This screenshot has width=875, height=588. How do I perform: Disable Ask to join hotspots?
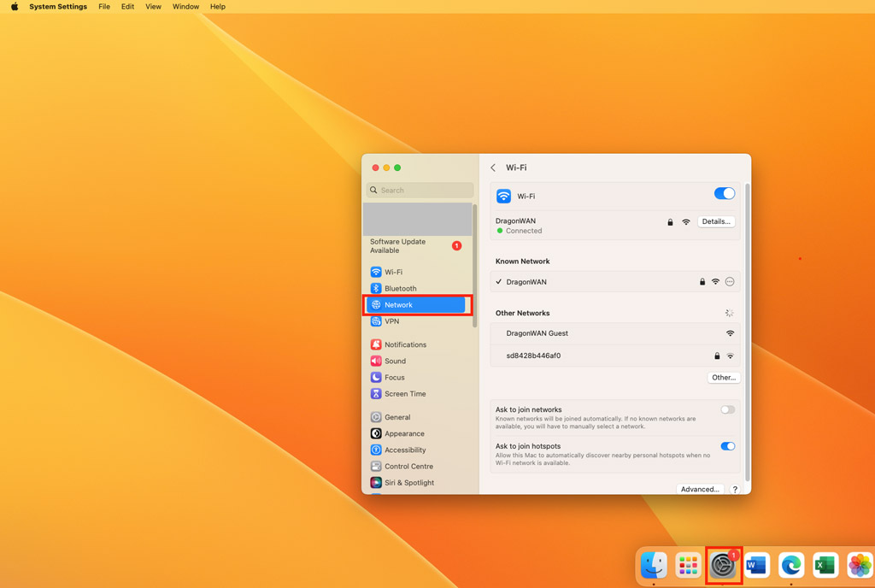(x=727, y=446)
